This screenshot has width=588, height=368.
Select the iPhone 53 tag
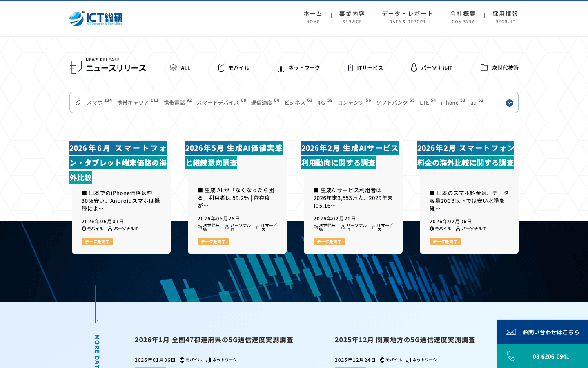tap(453, 102)
